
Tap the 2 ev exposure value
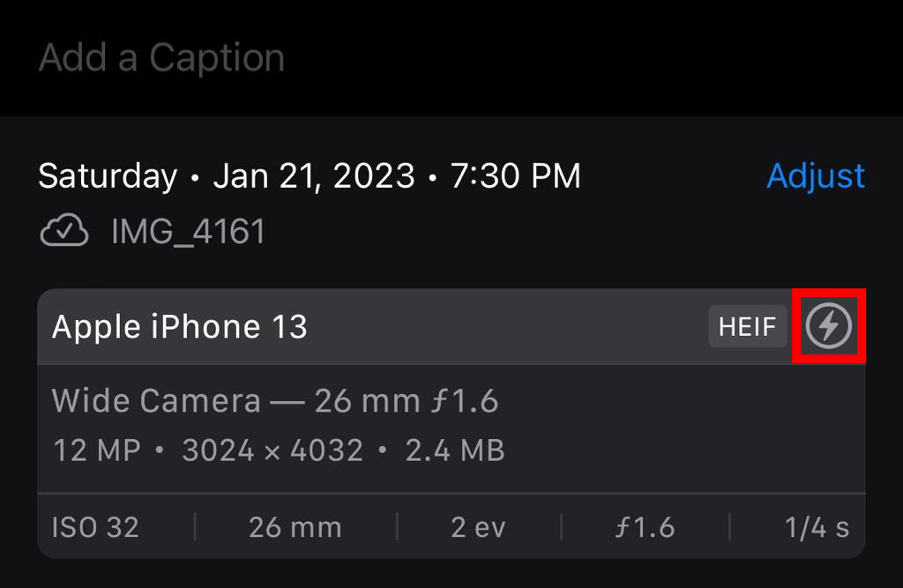point(478,527)
